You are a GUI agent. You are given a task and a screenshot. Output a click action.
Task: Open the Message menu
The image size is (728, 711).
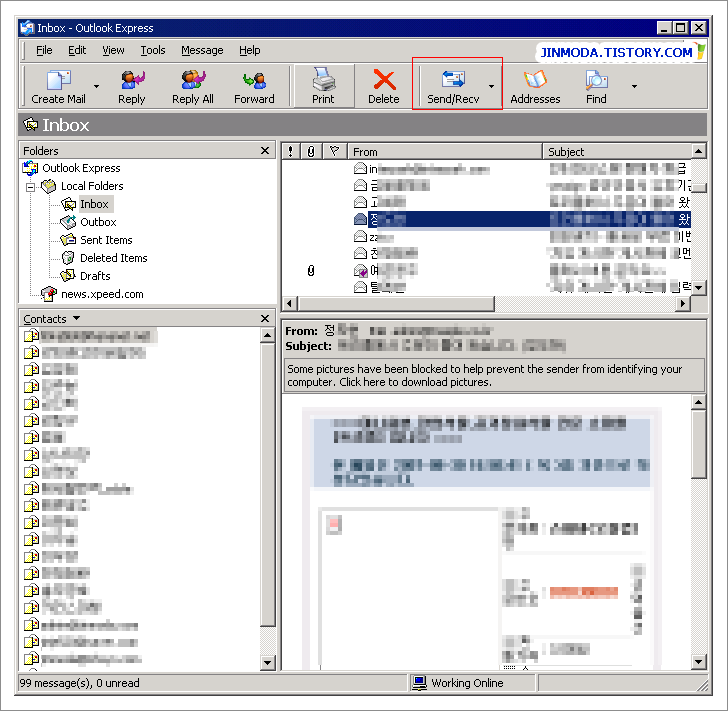pos(202,50)
